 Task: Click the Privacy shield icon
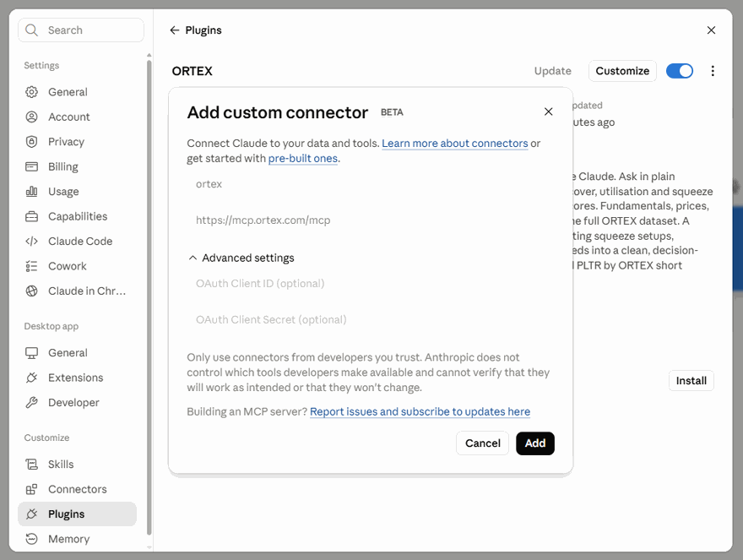[31, 141]
